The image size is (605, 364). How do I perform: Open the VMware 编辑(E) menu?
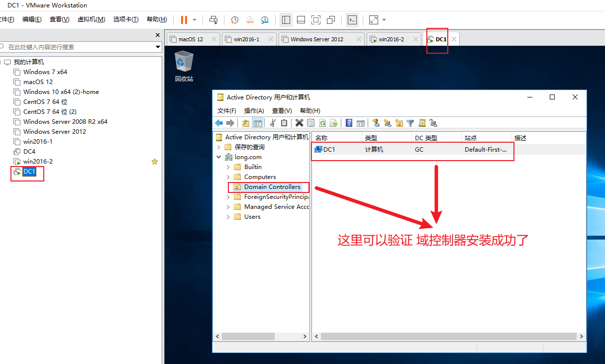coord(32,19)
